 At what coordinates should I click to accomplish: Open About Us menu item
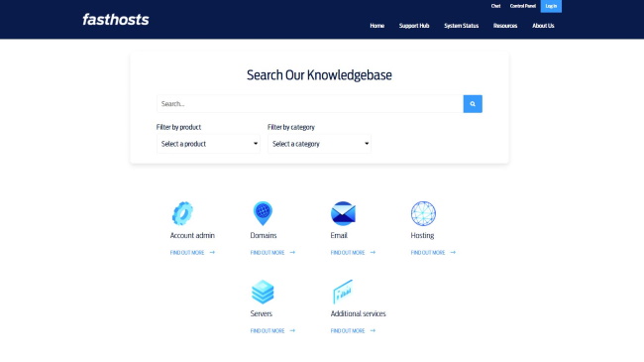(543, 26)
